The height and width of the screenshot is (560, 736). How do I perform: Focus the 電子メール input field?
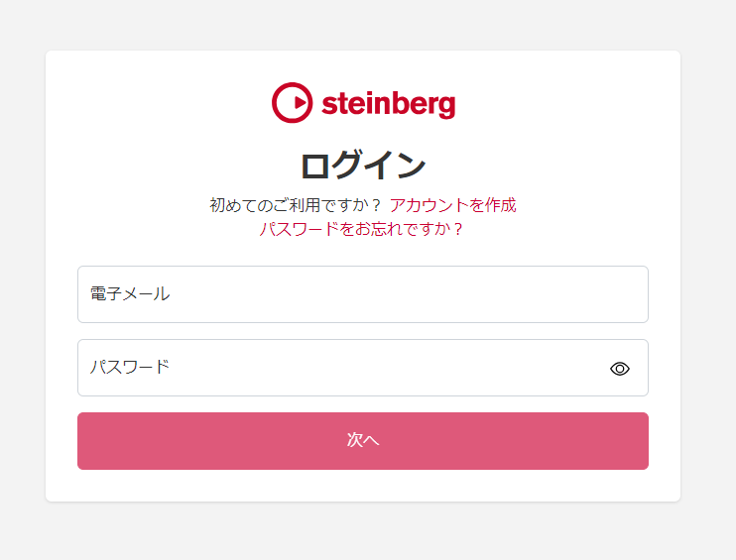[363, 294]
